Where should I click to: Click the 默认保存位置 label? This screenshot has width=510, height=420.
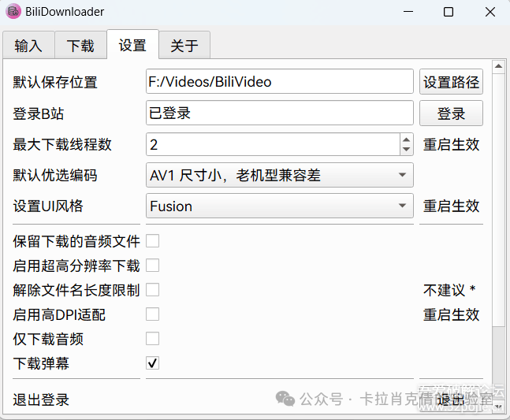pyautogui.click(x=55, y=82)
